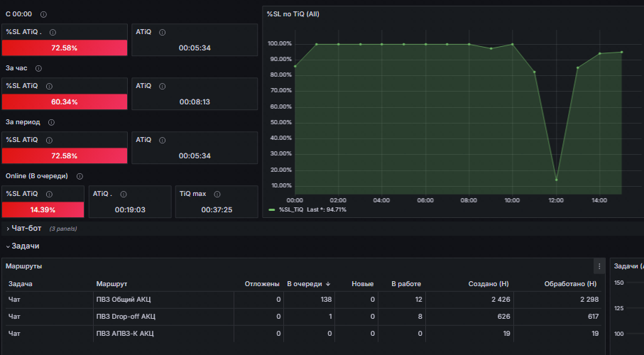Click info icon on %SL ATiQ 14.39% panel

pyautogui.click(x=49, y=194)
